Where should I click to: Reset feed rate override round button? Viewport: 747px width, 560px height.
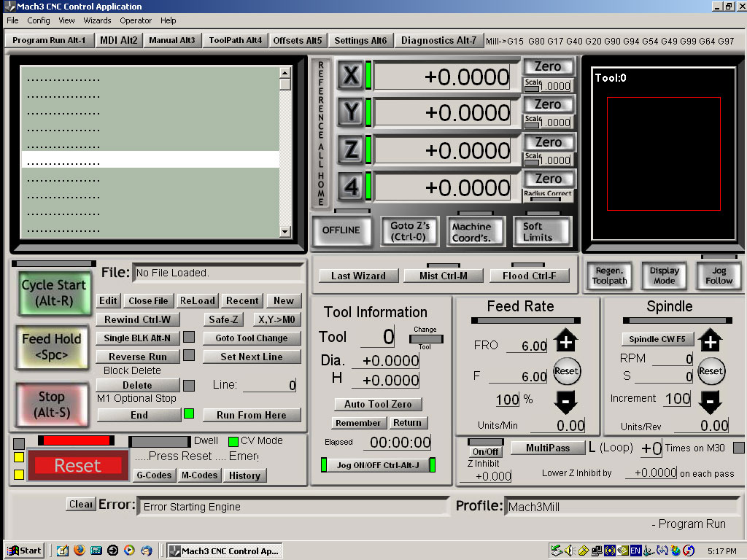[566, 371]
